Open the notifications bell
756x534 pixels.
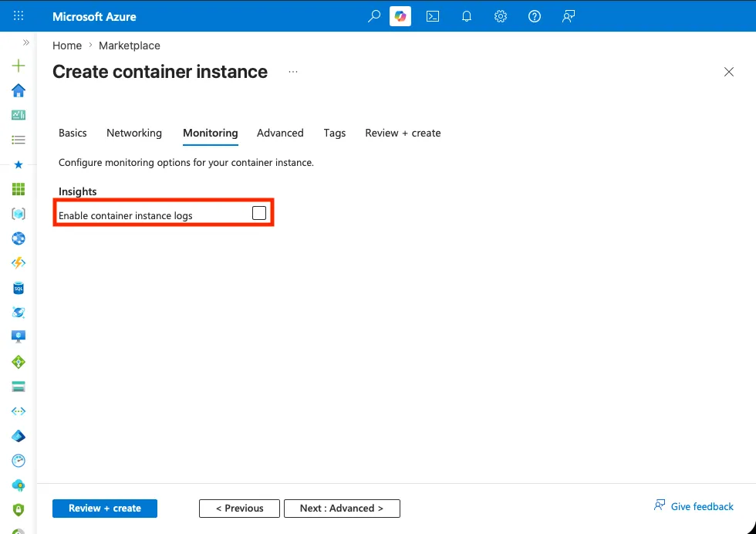coord(466,16)
